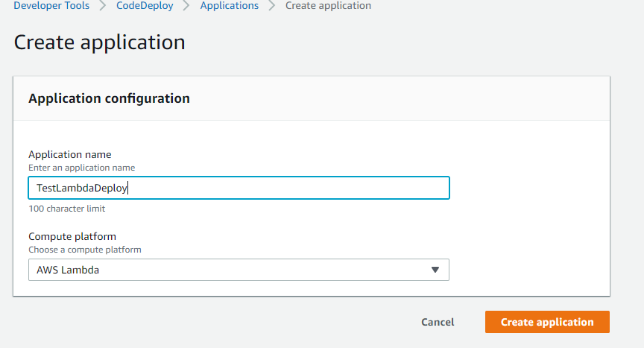
Task: Select the AWS Lambda value text
Action: 68,270
